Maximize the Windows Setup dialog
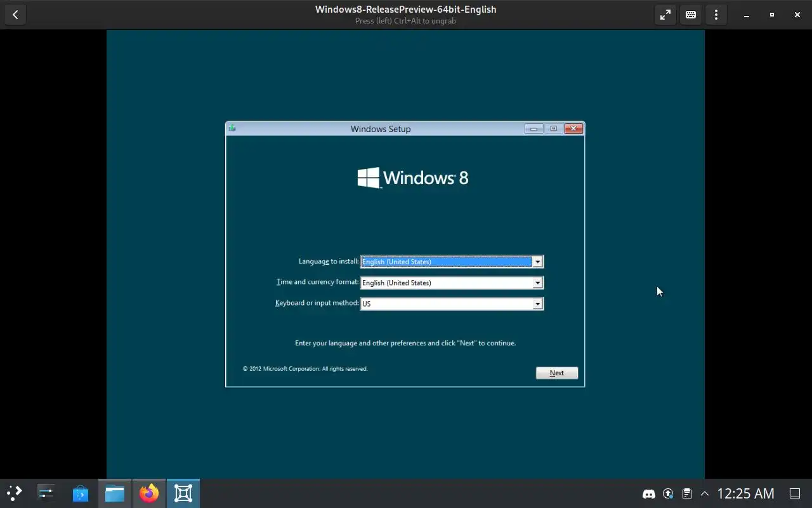812x508 pixels. 553,129
